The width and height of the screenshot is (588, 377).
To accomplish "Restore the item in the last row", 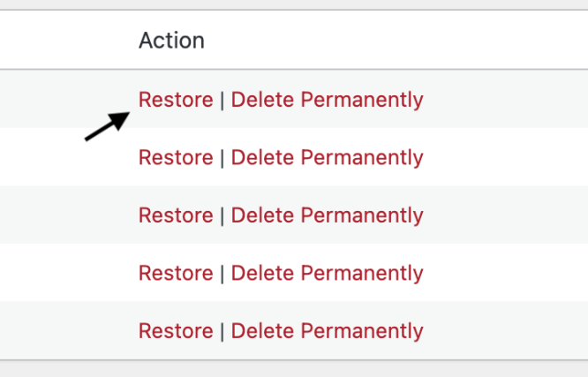I will (176, 331).
